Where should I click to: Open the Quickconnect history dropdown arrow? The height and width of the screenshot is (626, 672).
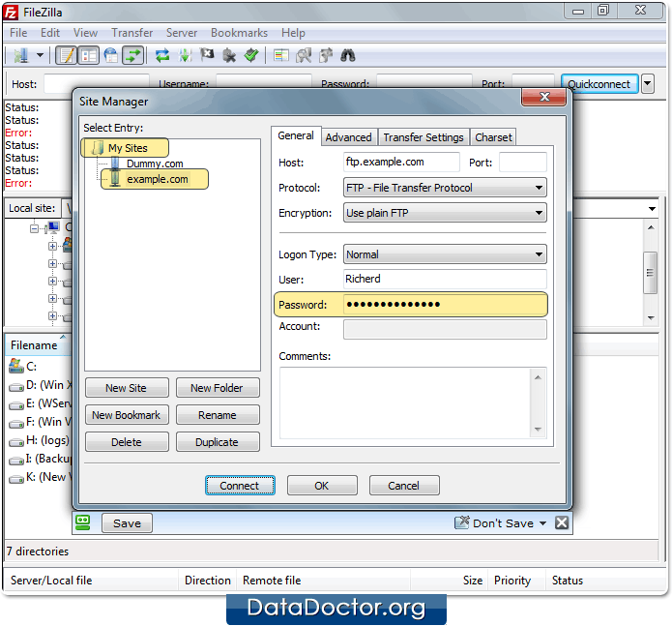[648, 84]
